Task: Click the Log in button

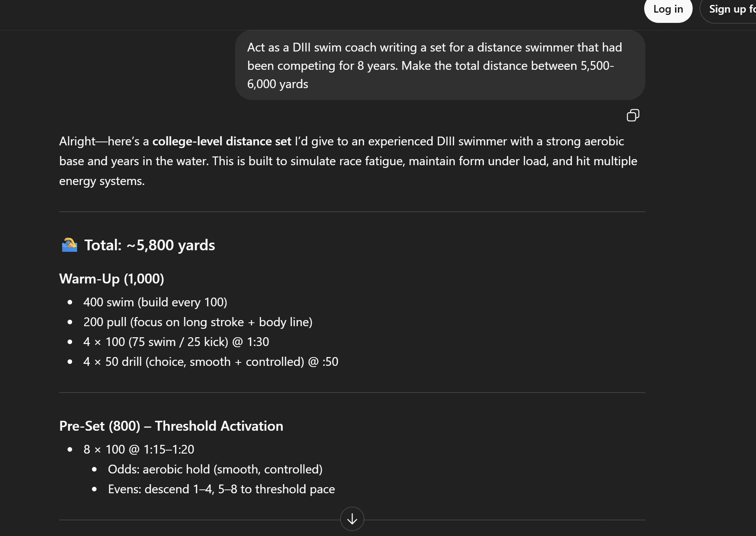Action: pos(668,10)
